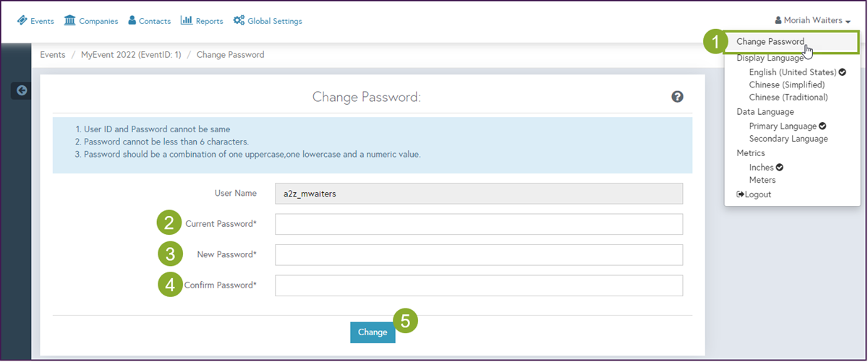868x362 pixels.
Task: Collapse sidebar with left arrow icon
Action: pyautogui.click(x=21, y=90)
